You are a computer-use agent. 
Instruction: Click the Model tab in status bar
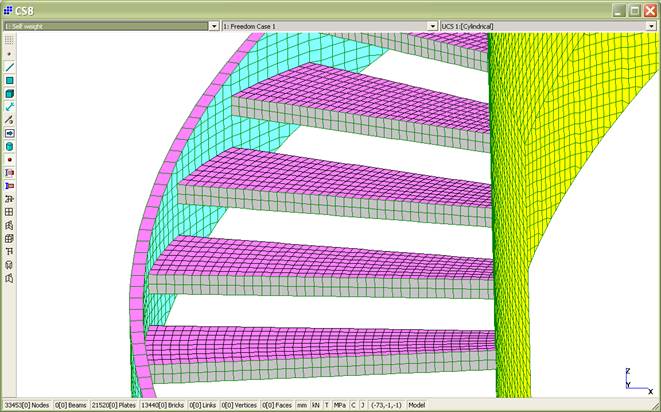tap(417, 405)
